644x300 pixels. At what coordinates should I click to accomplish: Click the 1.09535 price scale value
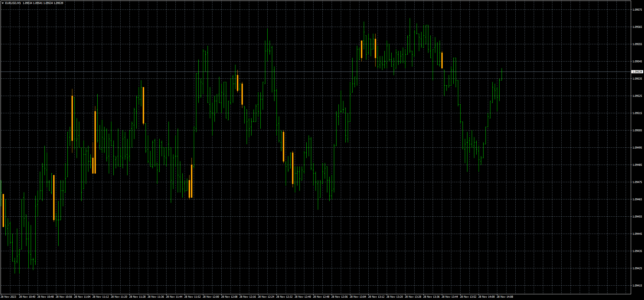[637, 79]
